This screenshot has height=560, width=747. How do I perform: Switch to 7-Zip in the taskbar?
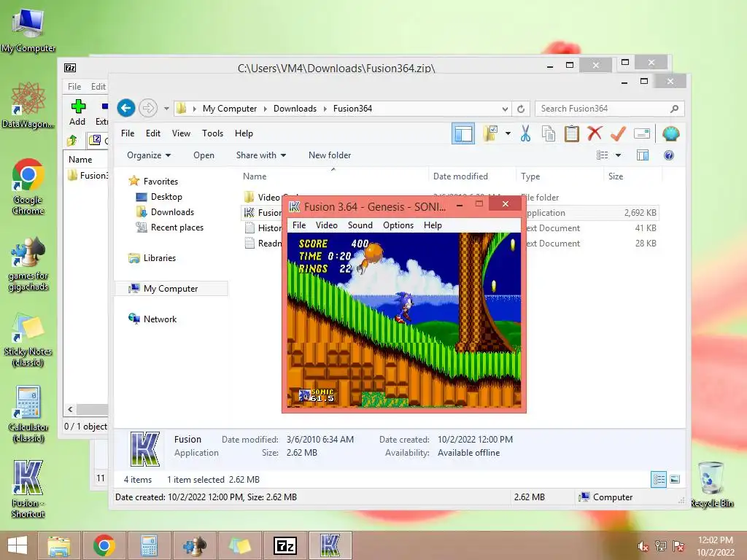tap(285, 545)
